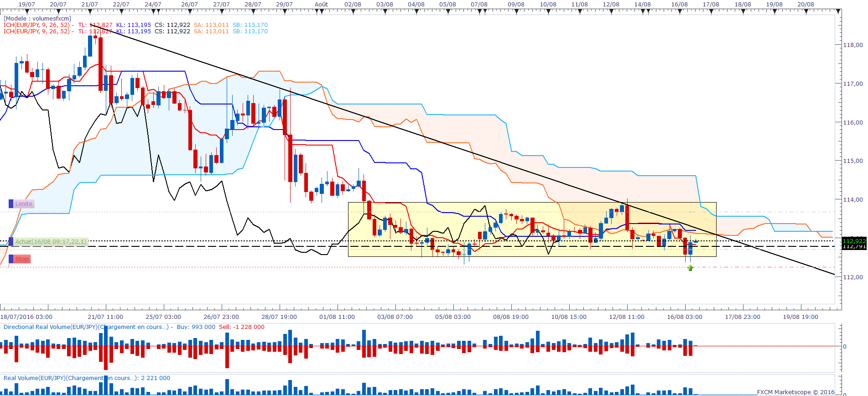Click the 05/08 03:00 time label

pos(453,317)
